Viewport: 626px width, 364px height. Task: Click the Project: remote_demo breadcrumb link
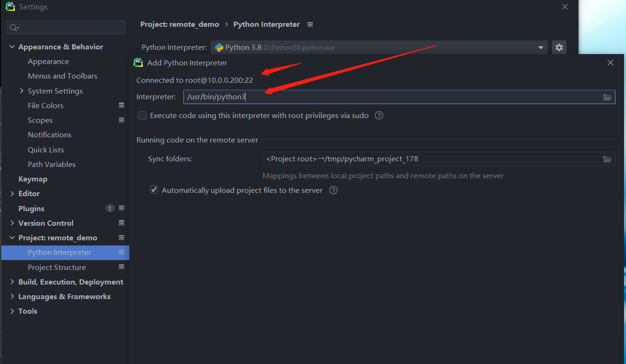pos(180,24)
